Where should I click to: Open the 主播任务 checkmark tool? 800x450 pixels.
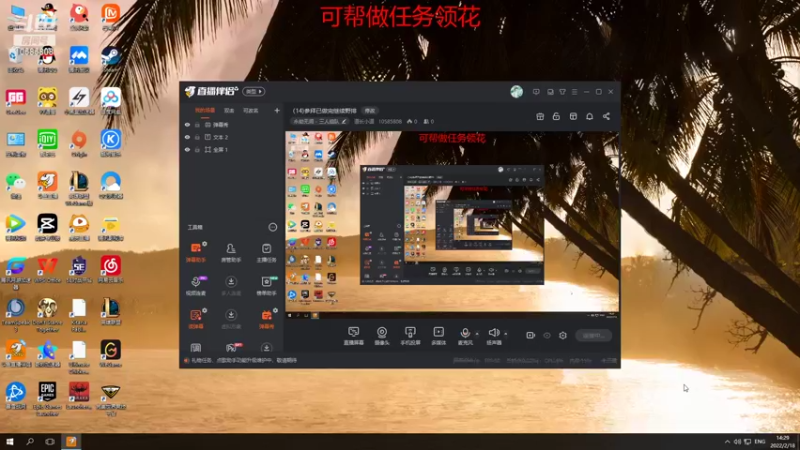(x=266, y=252)
